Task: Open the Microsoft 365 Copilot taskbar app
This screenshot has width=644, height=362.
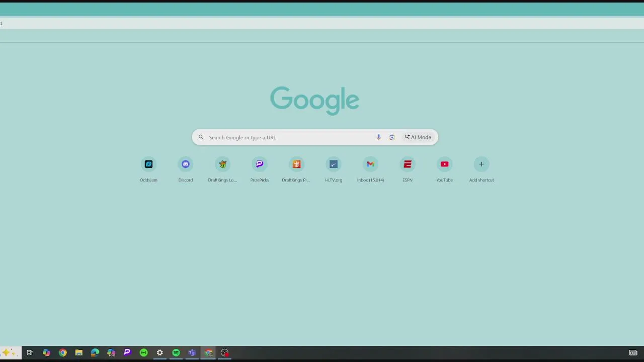Action: click(111, 353)
